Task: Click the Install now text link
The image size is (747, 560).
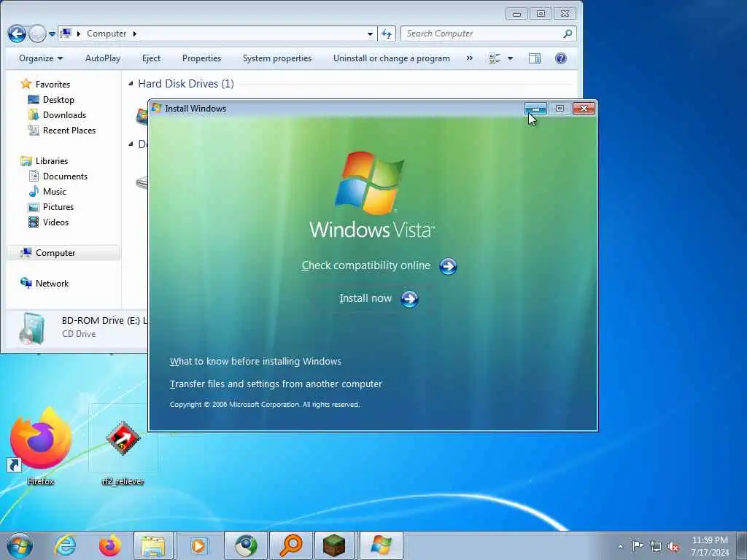Action: pyautogui.click(x=365, y=298)
